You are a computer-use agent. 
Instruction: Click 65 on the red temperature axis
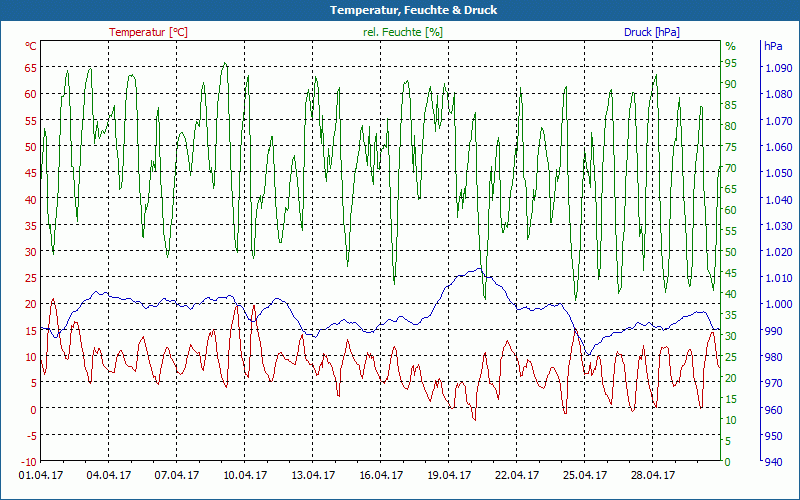click(31, 67)
